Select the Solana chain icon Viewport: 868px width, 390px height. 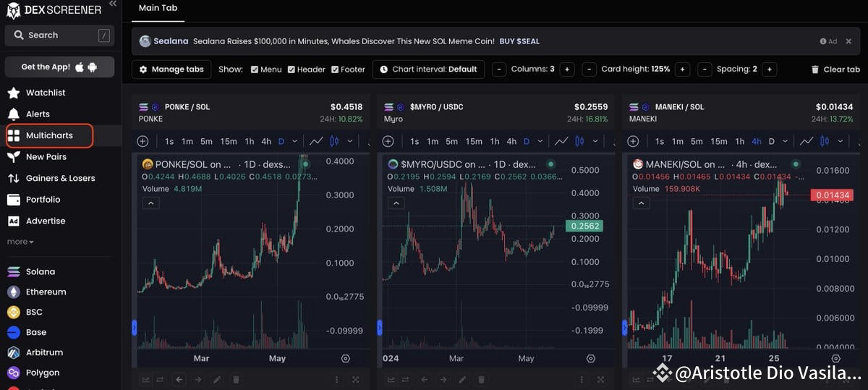(13, 272)
